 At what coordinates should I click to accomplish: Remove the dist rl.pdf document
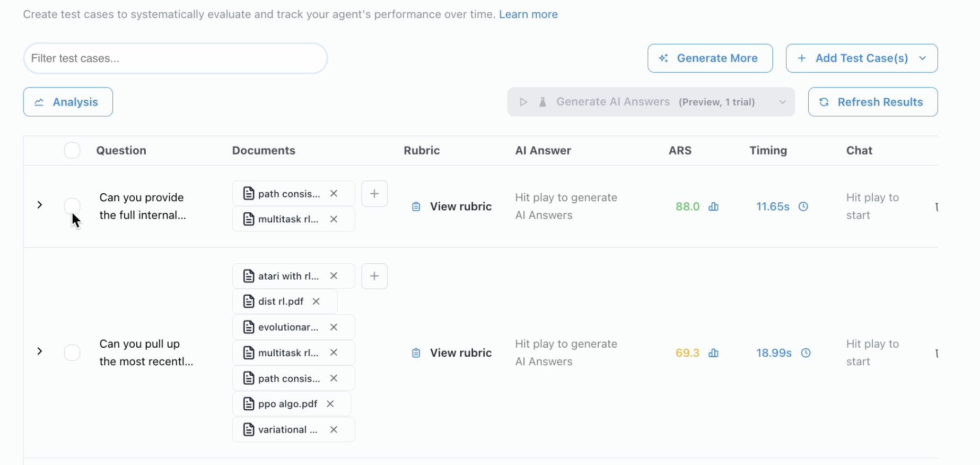click(316, 302)
